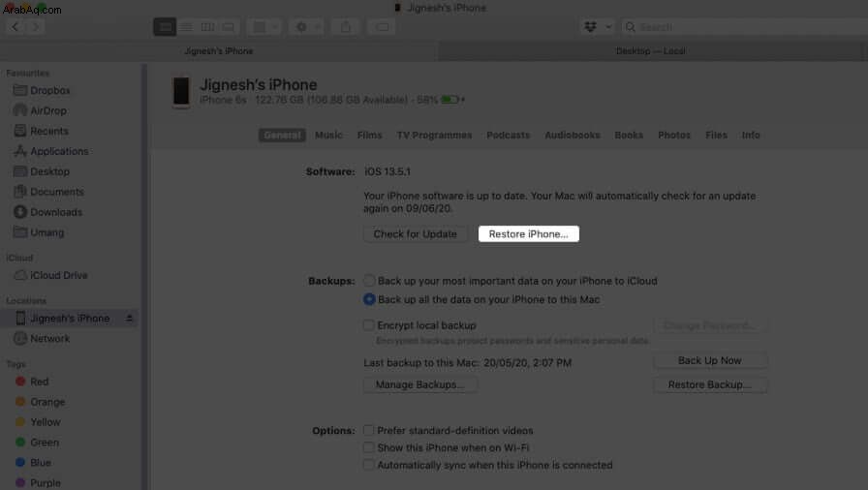Open the Audiobooks tab
Viewport: 868px width, 490px height.
coord(573,135)
